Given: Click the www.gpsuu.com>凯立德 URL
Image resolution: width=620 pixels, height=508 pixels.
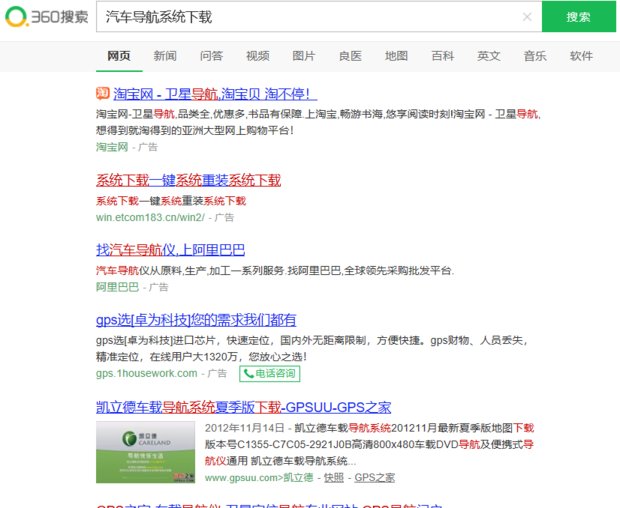Looking at the screenshot, I should click(x=259, y=478).
